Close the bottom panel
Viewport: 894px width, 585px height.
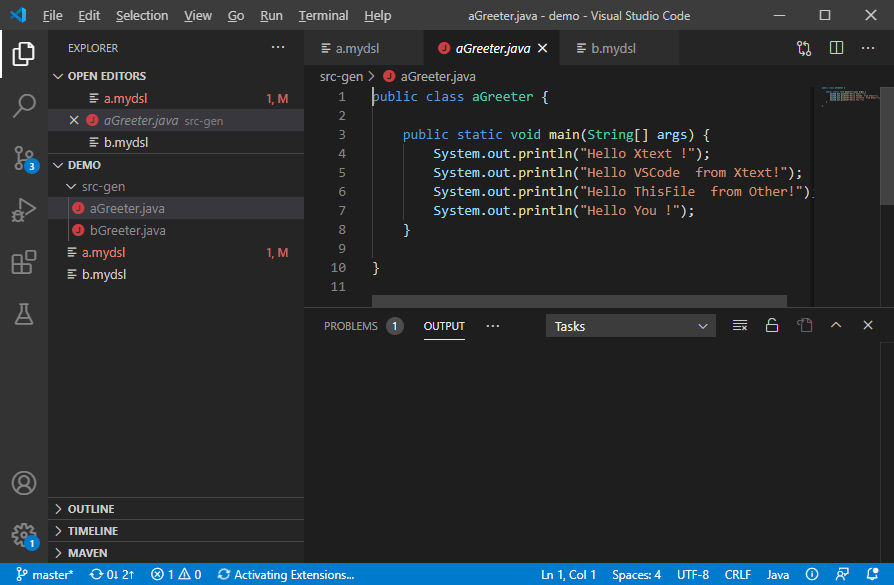pos(868,325)
